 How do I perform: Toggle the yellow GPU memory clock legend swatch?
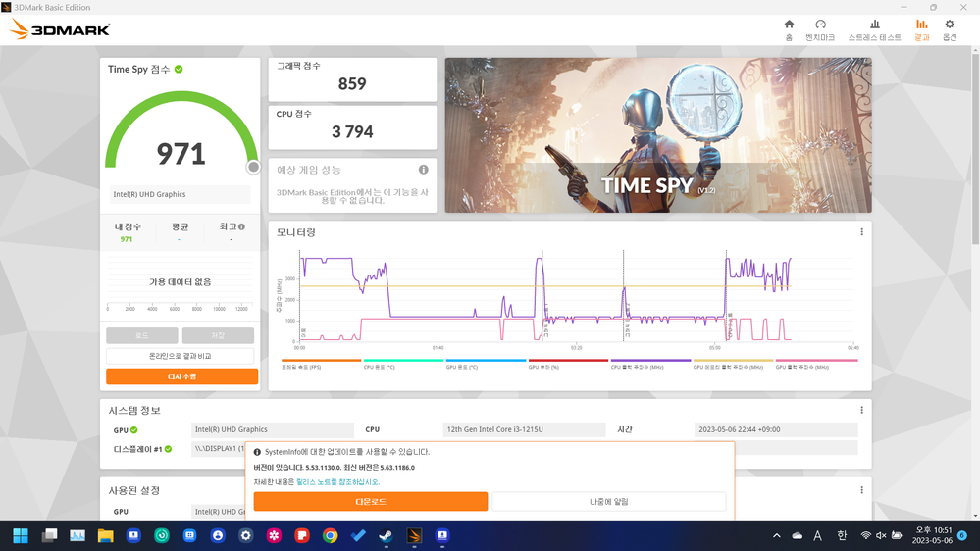pyautogui.click(x=733, y=361)
